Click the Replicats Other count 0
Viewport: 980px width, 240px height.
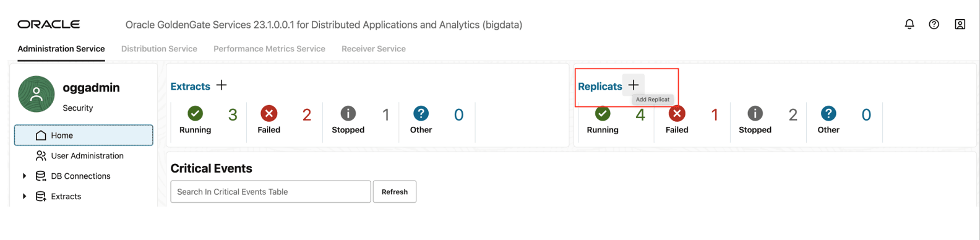[x=866, y=115]
